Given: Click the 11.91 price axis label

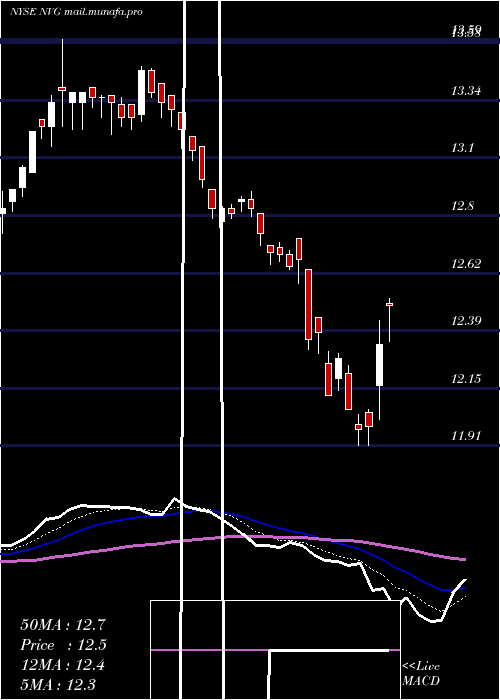Looking at the screenshot, I should [466, 436].
